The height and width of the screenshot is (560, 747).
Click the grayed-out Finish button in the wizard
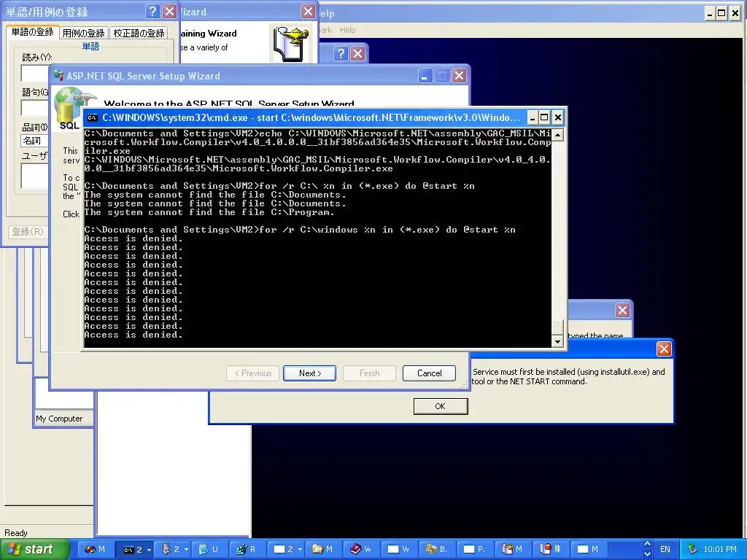click(x=370, y=373)
